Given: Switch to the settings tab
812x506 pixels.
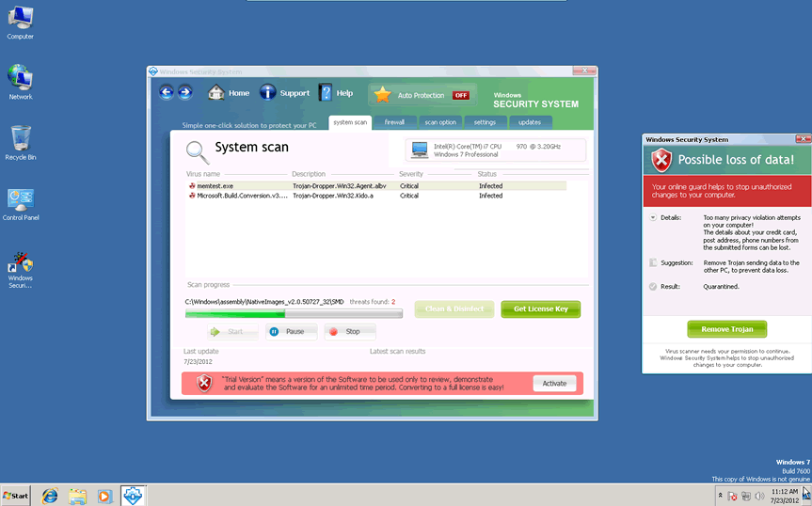Looking at the screenshot, I should [x=485, y=122].
